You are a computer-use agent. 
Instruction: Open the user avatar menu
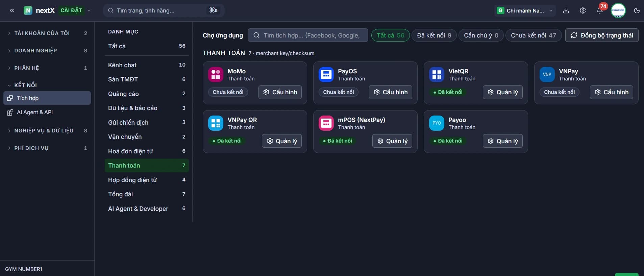pos(618,10)
